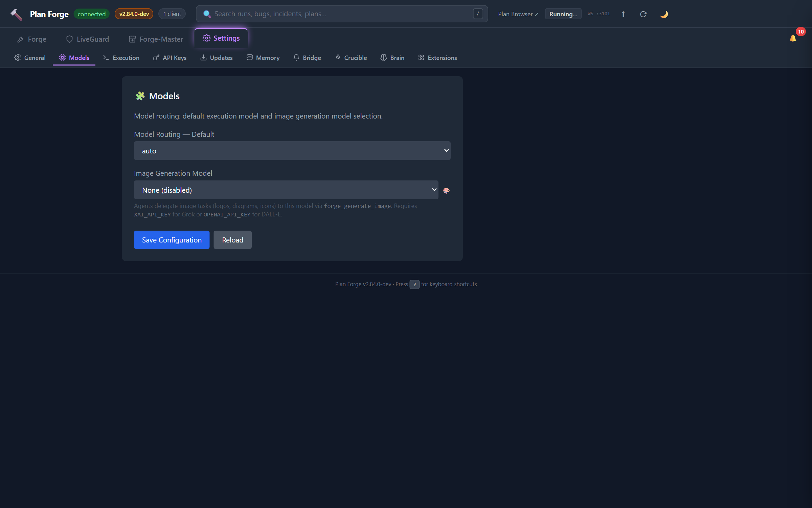Click the red notification count badge

pos(801,31)
